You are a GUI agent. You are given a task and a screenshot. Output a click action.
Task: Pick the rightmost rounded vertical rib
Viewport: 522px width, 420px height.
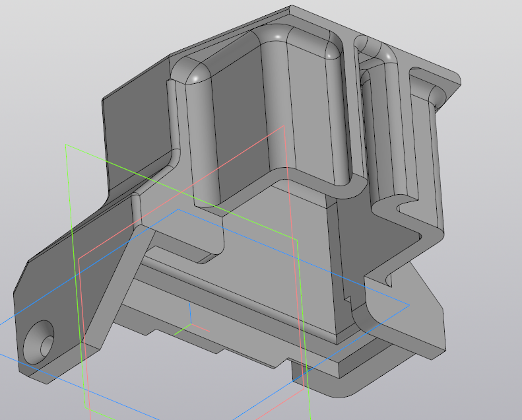click(422, 152)
